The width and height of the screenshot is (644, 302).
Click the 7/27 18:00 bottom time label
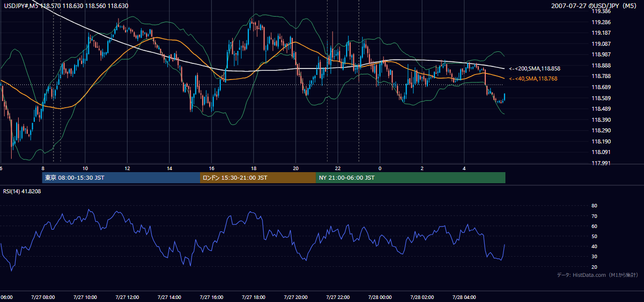point(253,297)
